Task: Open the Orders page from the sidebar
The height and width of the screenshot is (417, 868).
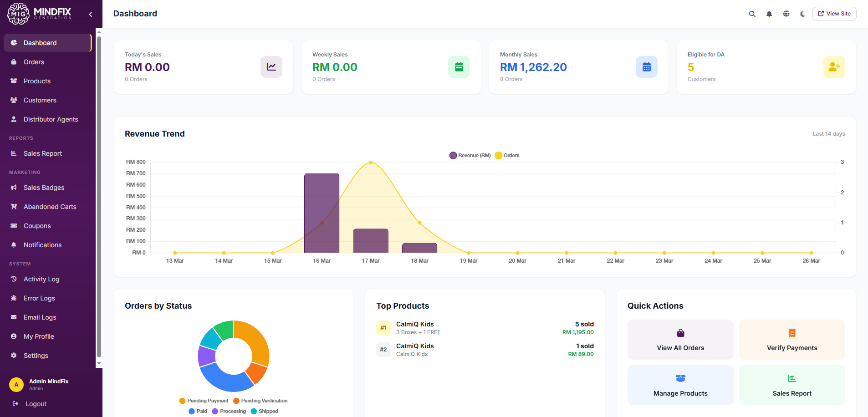Action: (x=34, y=62)
